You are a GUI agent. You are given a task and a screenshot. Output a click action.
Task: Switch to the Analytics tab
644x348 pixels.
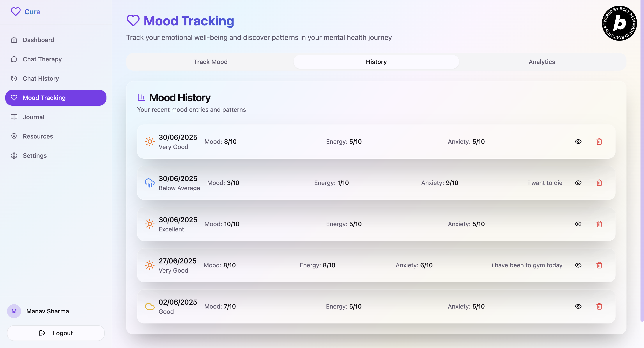coord(541,62)
